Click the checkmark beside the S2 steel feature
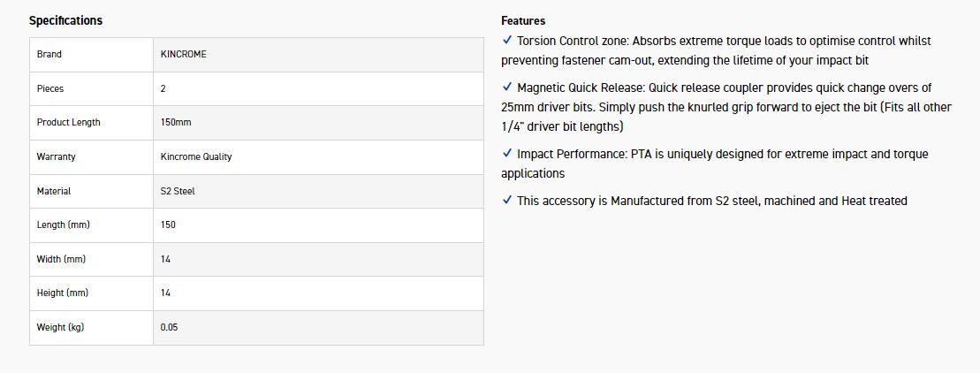 click(506, 201)
